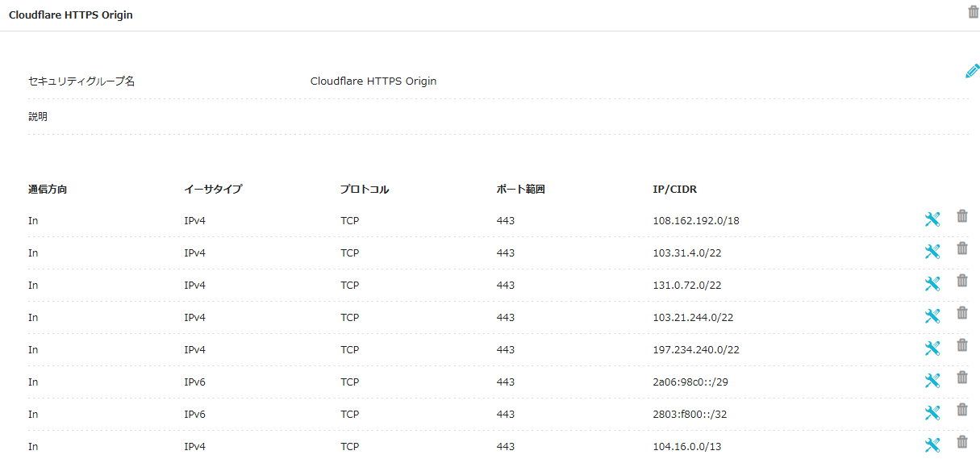Screen dimensions: 980x459
Task: Delete the Cloudflare HTTPS Origin security group
Action: pyautogui.click(x=973, y=11)
